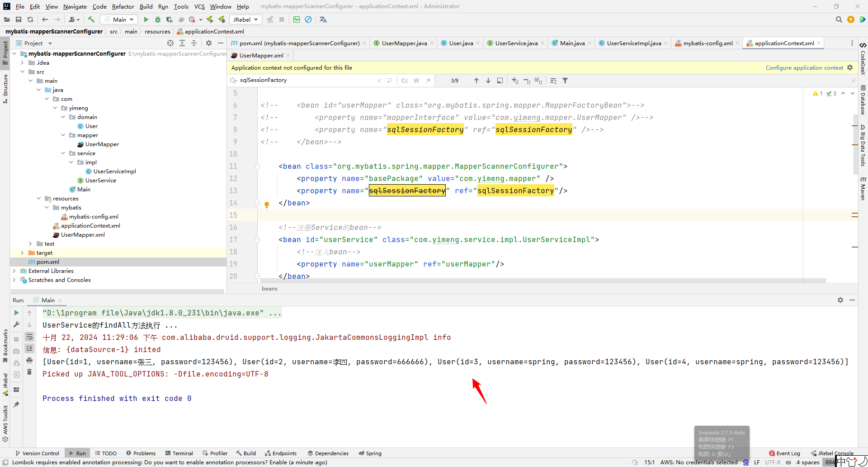Screen dimensions: 868x467
Task: Click the Navigate Back arrow
Action: coord(45,19)
